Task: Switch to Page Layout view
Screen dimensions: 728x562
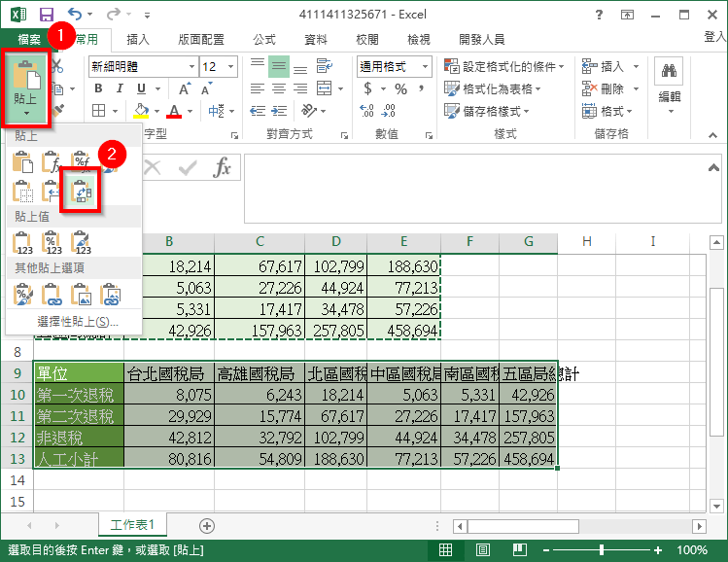Action: [483, 550]
